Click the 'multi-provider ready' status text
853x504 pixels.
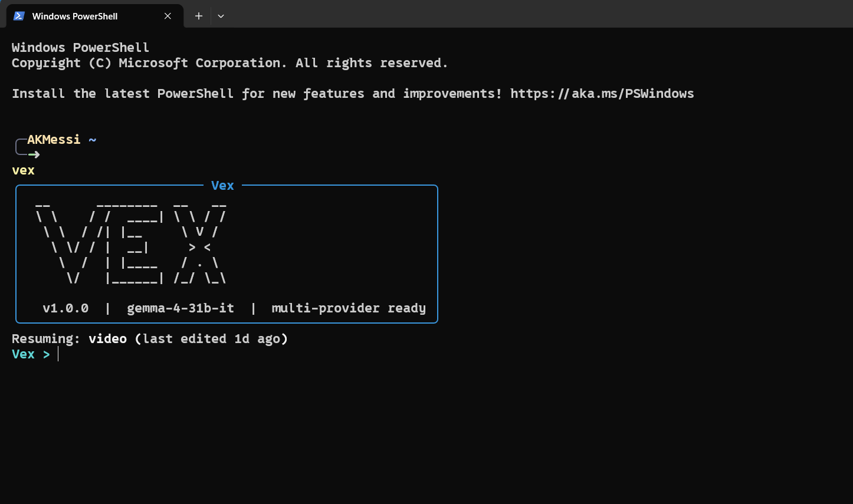(x=349, y=308)
